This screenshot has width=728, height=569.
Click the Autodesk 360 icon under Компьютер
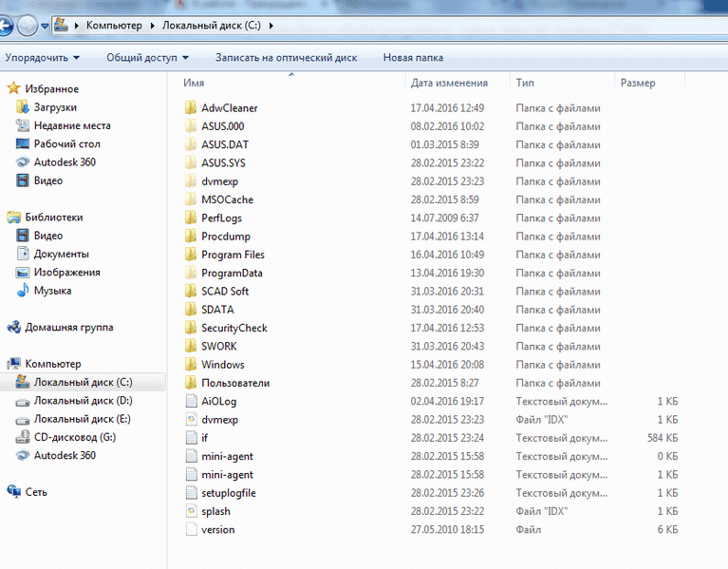[x=22, y=455]
